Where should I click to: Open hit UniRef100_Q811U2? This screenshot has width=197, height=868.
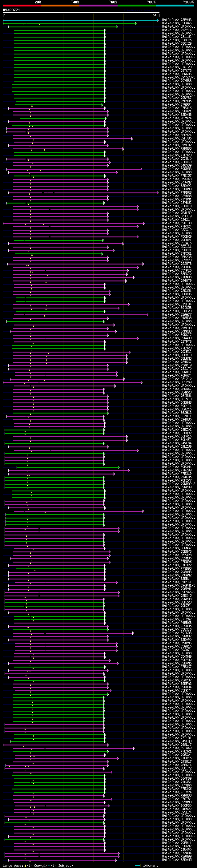click(177, 37)
